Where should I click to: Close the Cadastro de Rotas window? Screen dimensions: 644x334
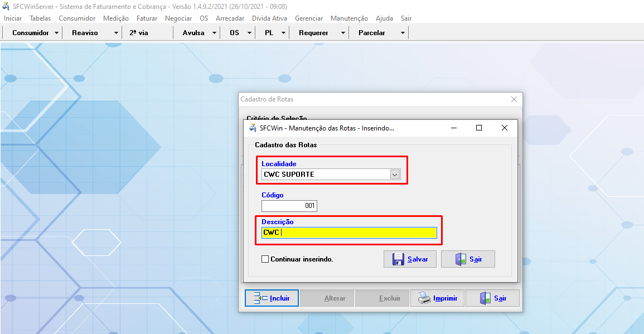coord(514,99)
